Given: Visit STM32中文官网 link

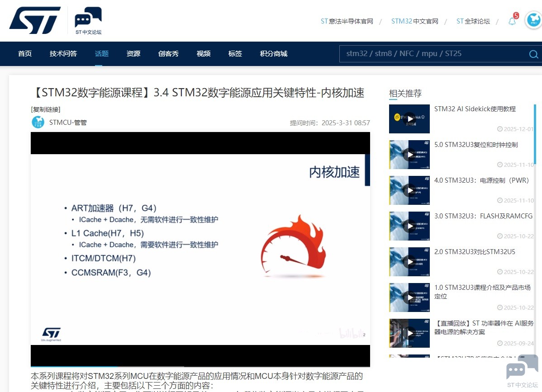Looking at the screenshot, I should (414, 21).
